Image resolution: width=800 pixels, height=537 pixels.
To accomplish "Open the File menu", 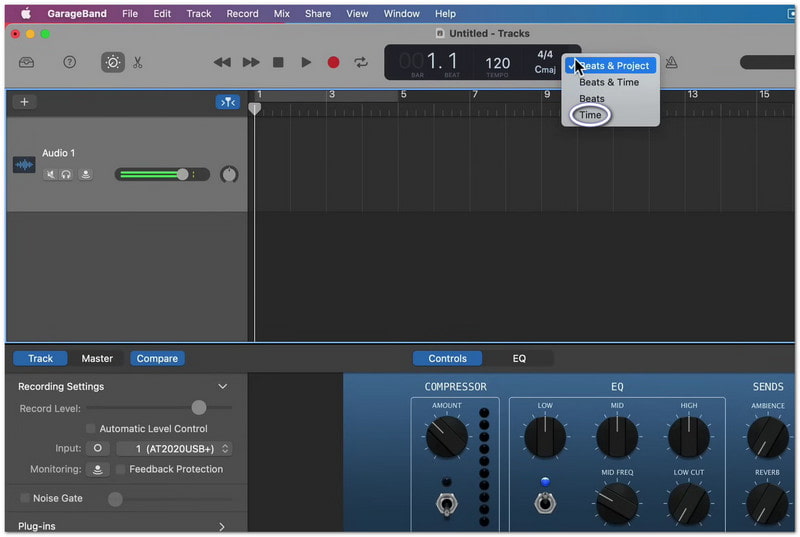I will click(x=130, y=14).
